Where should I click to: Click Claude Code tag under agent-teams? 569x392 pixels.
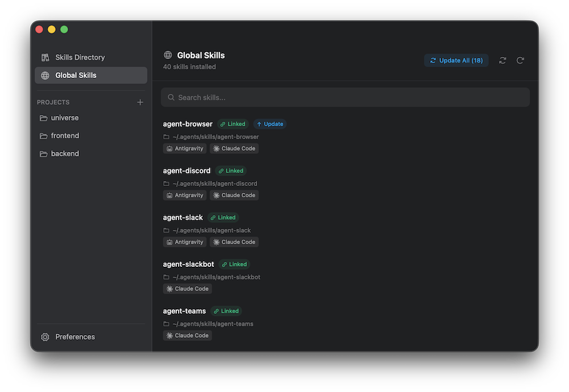187,336
